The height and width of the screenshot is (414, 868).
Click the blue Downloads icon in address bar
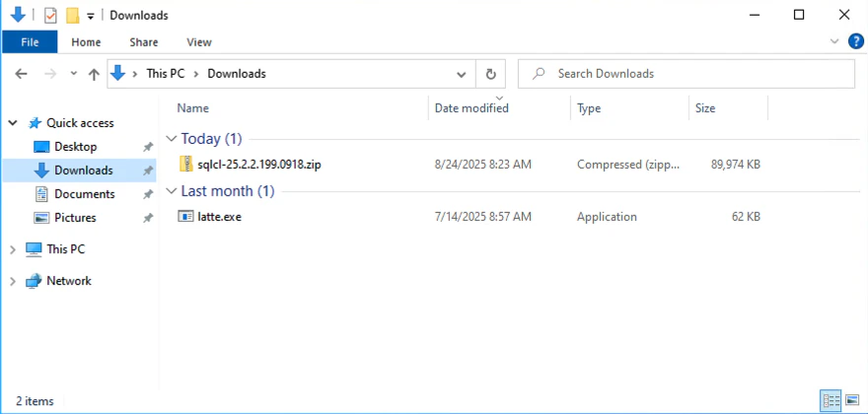[x=118, y=73]
